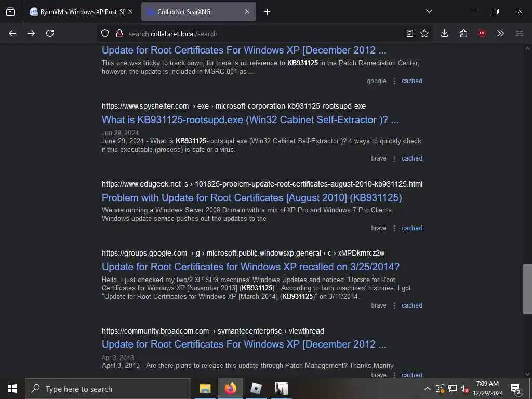The height and width of the screenshot is (399, 532).
Task: Open Roblox app from taskbar
Action: [x=256, y=389]
